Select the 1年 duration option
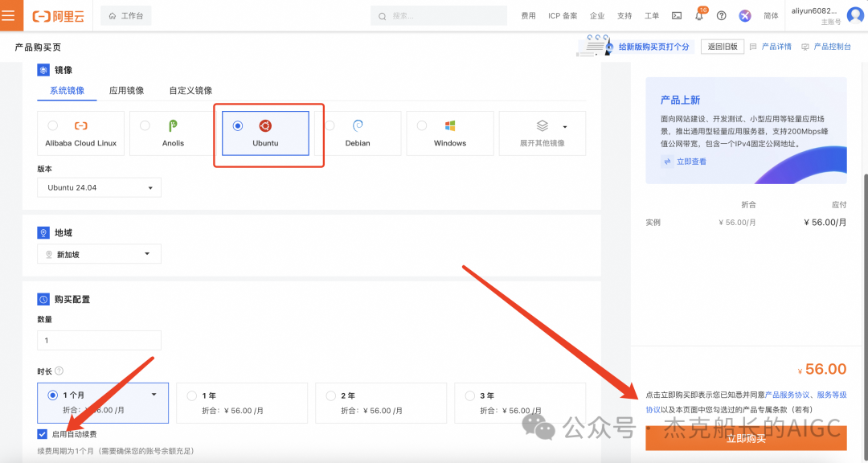 (242, 403)
